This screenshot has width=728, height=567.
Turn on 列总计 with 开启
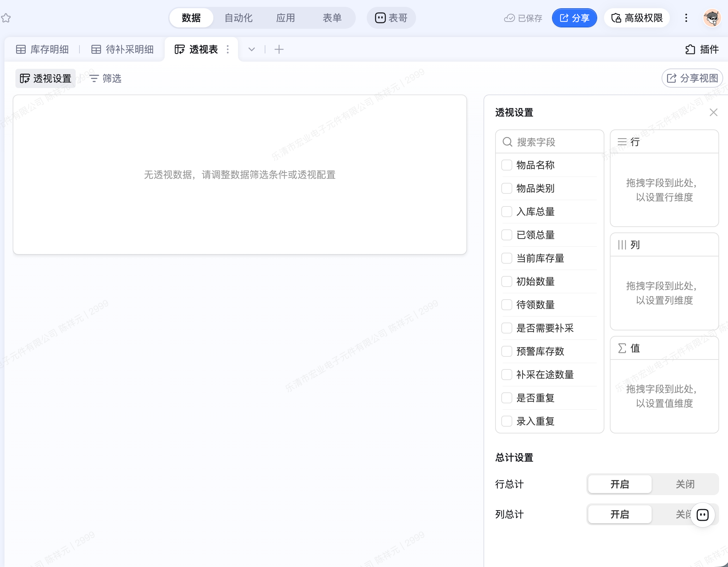[x=620, y=514]
